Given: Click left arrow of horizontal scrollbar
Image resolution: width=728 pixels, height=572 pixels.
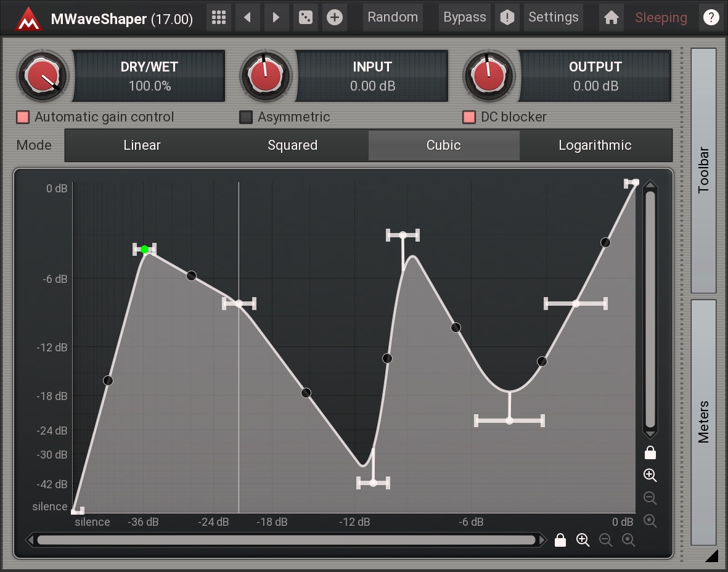Looking at the screenshot, I should tap(30, 541).
